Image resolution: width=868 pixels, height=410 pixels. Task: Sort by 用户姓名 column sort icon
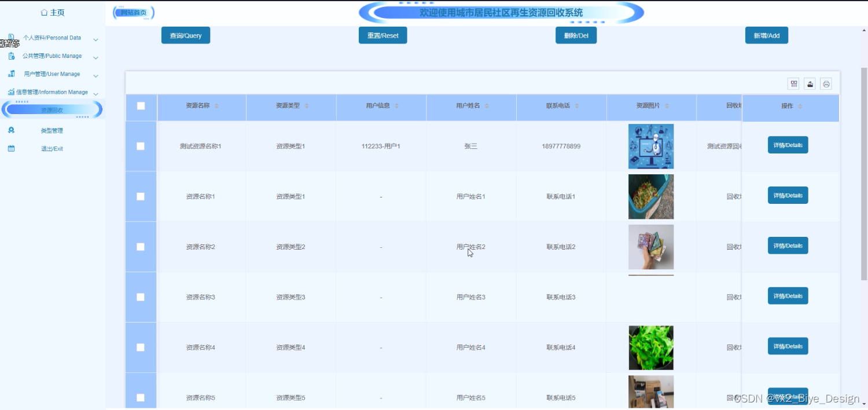click(487, 106)
